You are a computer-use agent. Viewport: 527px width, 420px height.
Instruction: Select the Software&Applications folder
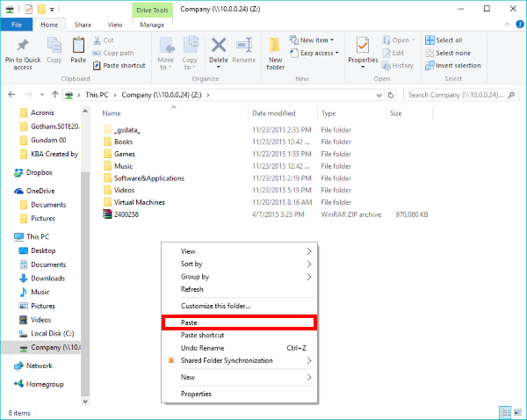pos(144,178)
